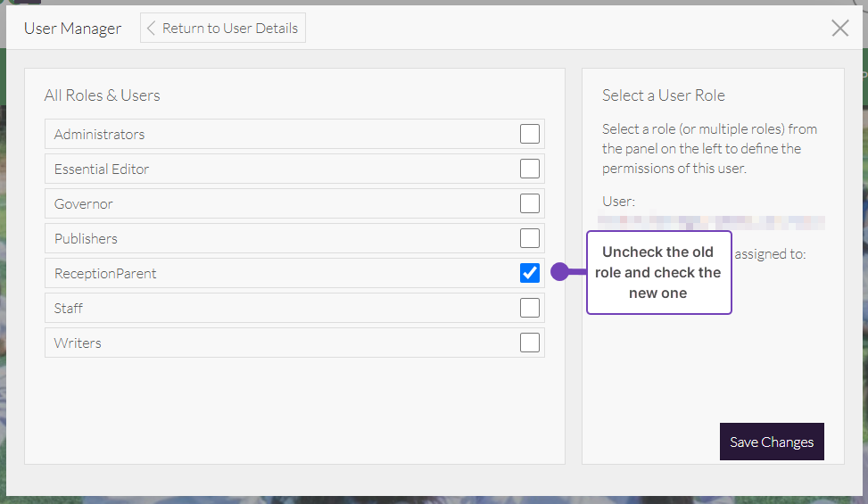868x504 pixels.
Task: Uncheck the ReceptionParent role checkbox
Action: click(x=530, y=273)
